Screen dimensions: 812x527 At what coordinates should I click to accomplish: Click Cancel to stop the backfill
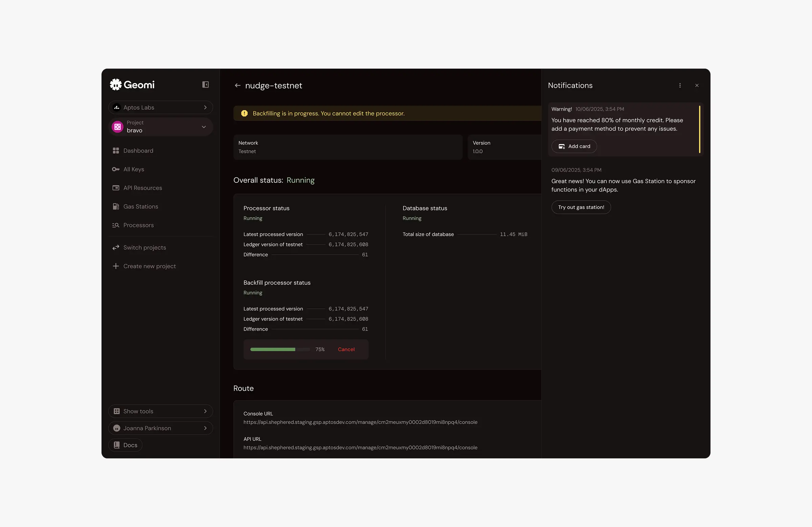coord(346,349)
